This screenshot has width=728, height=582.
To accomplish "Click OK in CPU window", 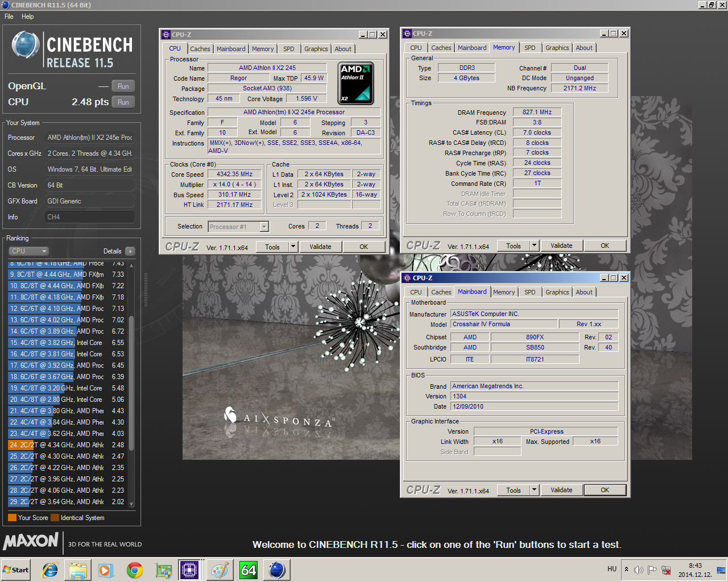I will [x=364, y=247].
